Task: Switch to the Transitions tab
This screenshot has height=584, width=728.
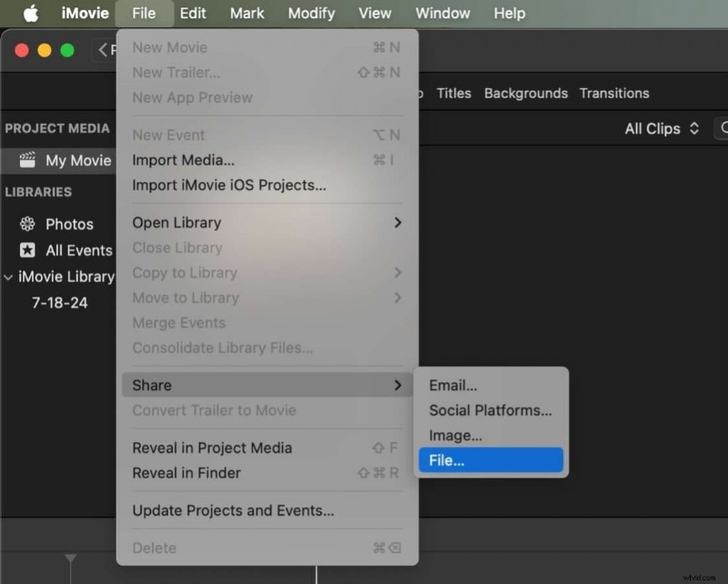Action: [x=614, y=93]
